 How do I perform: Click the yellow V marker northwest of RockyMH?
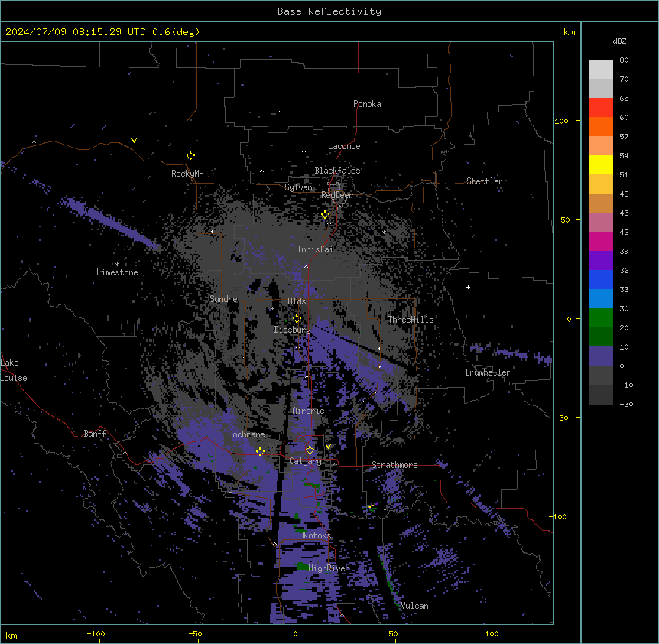pyautogui.click(x=134, y=141)
